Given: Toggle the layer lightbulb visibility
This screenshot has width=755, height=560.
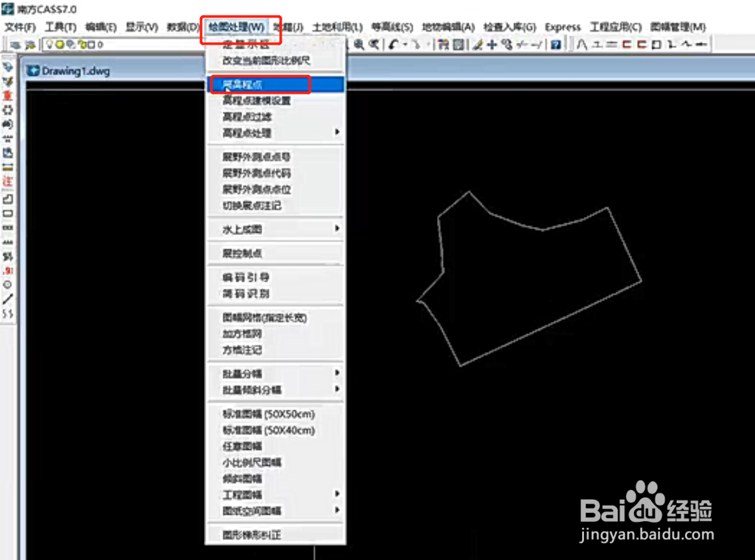Looking at the screenshot, I should pyautogui.click(x=50, y=45).
